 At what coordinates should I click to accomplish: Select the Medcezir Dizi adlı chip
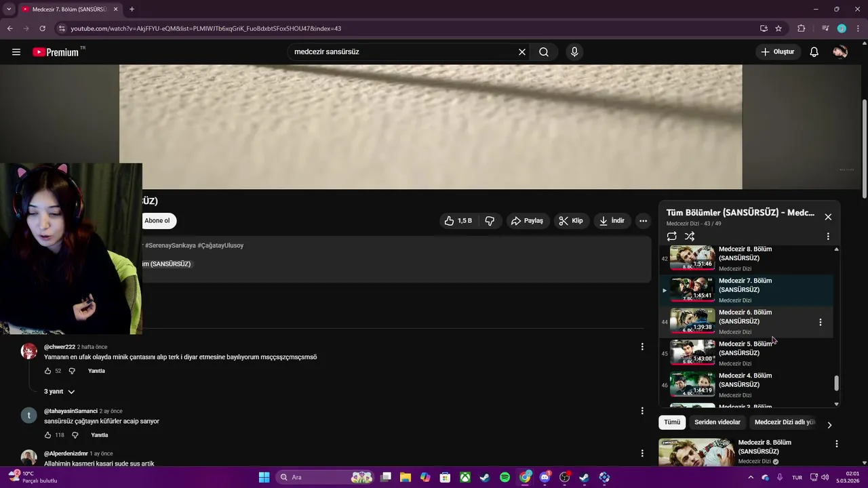coord(785,422)
